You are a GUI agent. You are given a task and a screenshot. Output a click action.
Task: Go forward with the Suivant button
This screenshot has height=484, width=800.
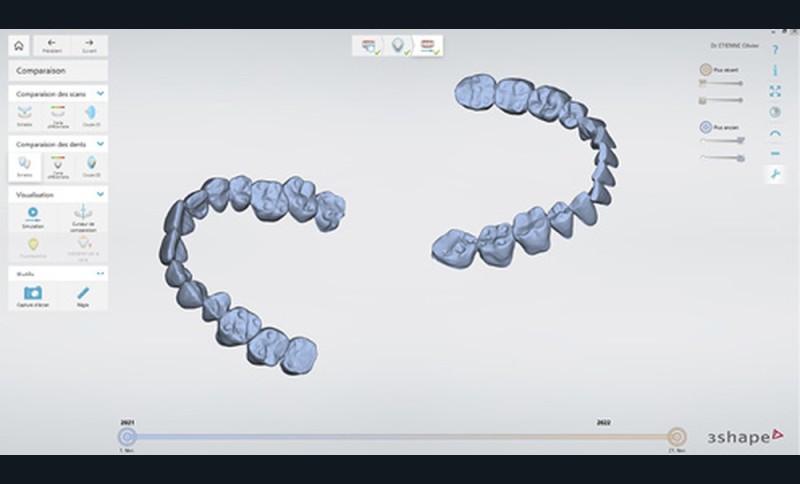click(89, 46)
